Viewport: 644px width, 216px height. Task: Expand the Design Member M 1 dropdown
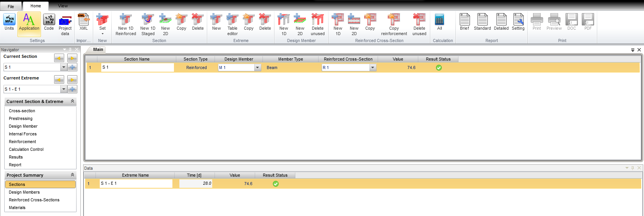click(x=257, y=68)
